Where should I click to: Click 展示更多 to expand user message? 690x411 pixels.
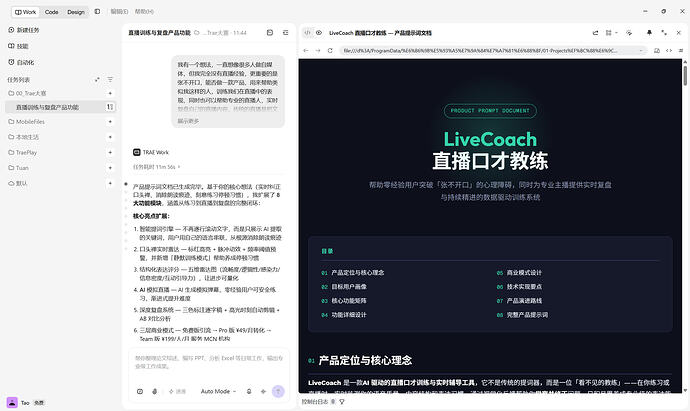(x=188, y=121)
